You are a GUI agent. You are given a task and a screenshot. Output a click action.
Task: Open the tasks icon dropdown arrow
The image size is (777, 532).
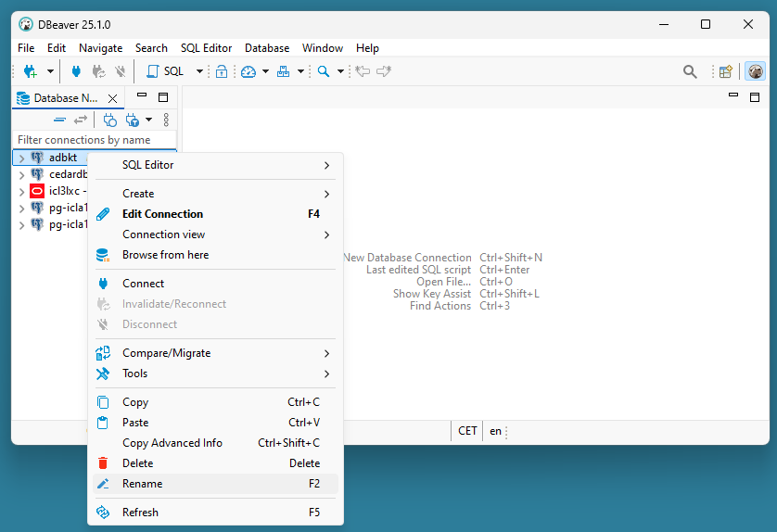[x=300, y=71]
